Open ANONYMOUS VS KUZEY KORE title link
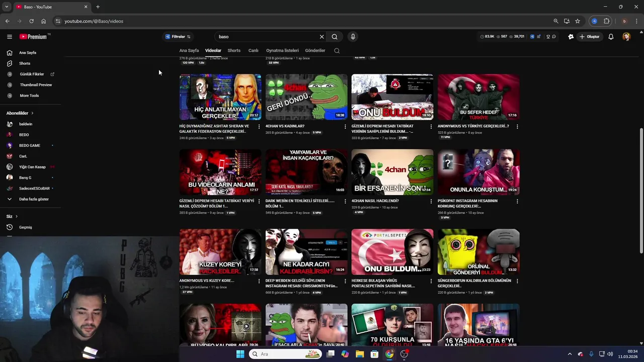 207,281
